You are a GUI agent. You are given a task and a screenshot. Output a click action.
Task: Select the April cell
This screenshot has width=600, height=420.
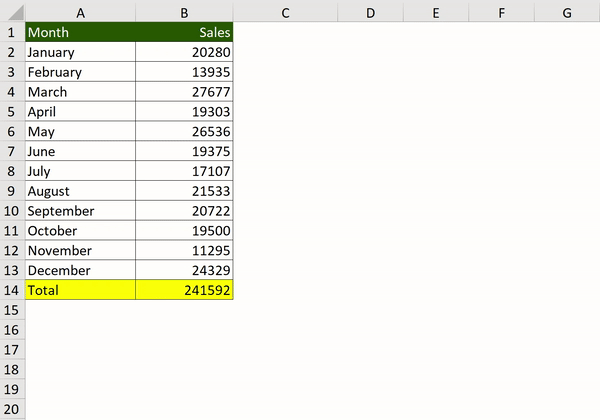[80, 112]
